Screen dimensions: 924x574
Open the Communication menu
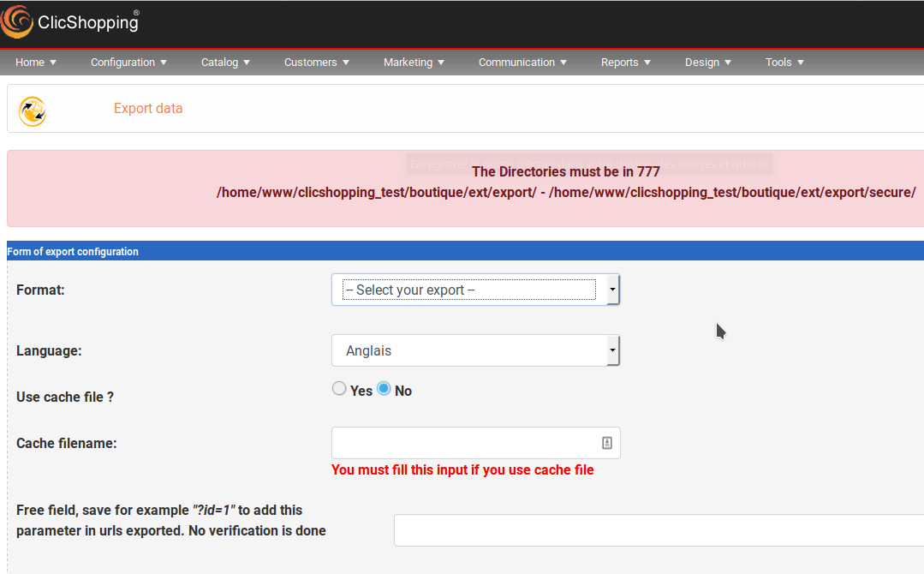(522, 63)
